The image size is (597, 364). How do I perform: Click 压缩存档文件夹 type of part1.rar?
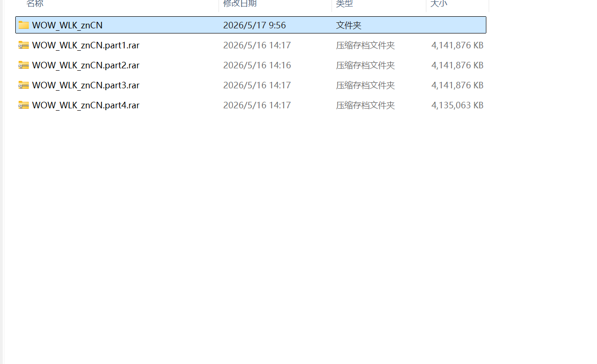pyautogui.click(x=365, y=45)
